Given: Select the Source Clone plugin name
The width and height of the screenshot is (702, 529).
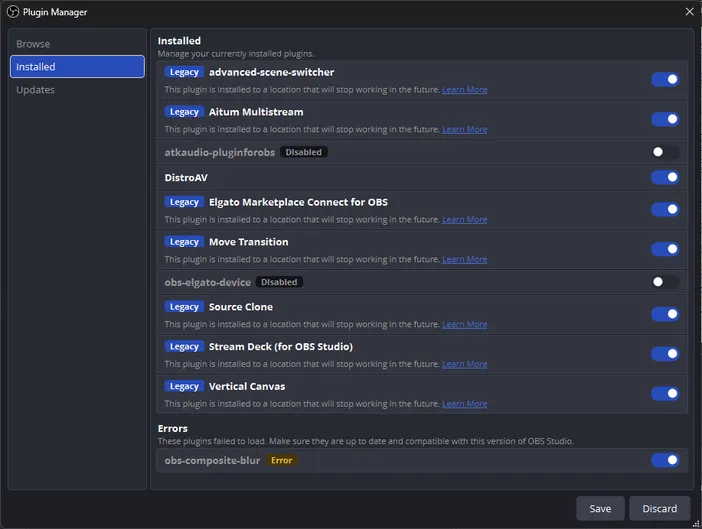Looking at the screenshot, I should (241, 307).
